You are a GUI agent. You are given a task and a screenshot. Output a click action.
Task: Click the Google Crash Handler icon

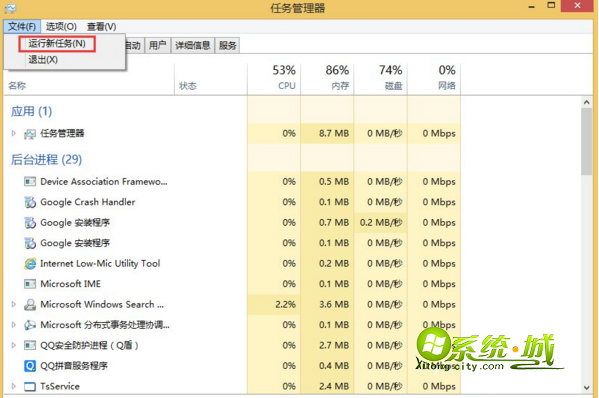tap(30, 202)
